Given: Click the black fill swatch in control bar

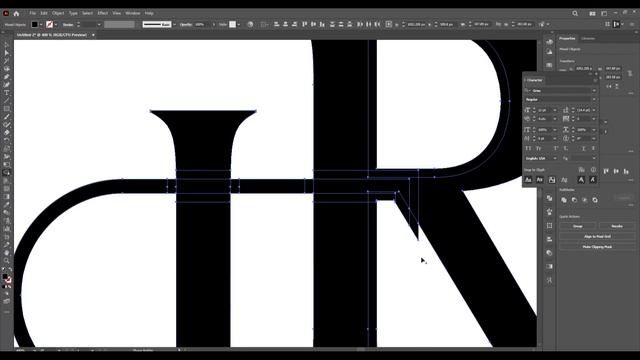Looking at the screenshot, I should (x=35, y=24).
